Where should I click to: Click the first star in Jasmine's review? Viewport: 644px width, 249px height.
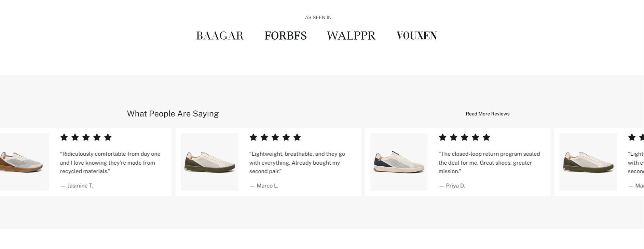tap(64, 137)
